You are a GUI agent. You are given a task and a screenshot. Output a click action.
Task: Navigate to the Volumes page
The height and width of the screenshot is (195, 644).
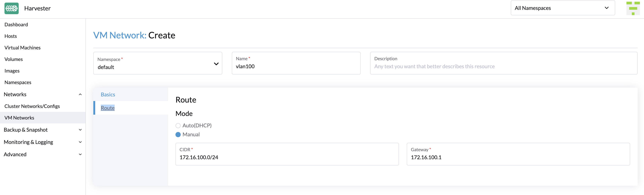coord(13,59)
